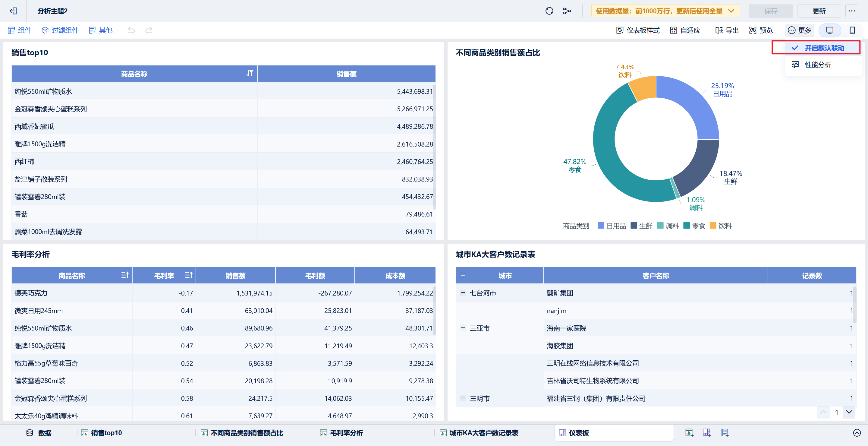Click the 更新 button

coord(819,11)
